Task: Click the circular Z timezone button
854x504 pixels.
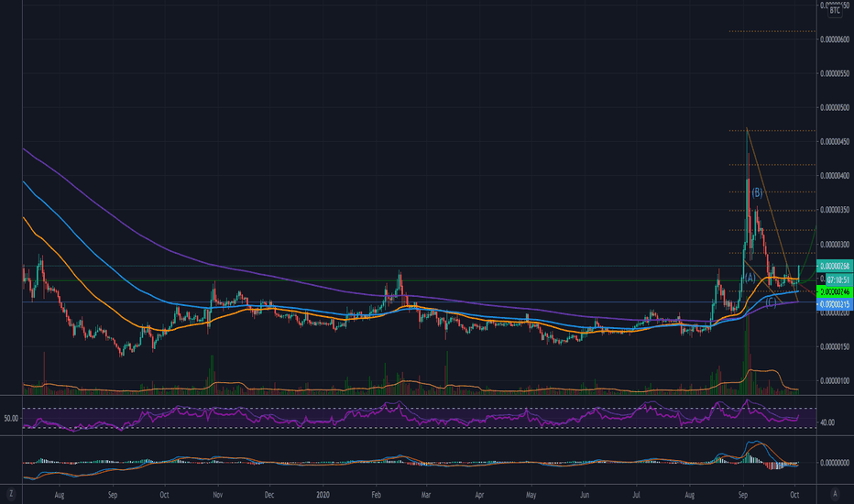Action: pyautogui.click(x=11, y=494)
